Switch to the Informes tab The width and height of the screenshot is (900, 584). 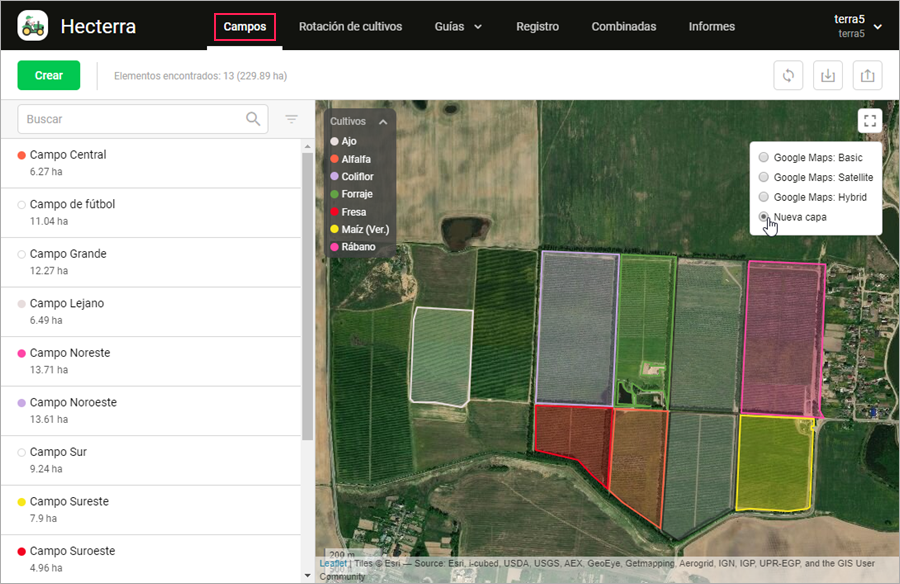tap(711, 27)
